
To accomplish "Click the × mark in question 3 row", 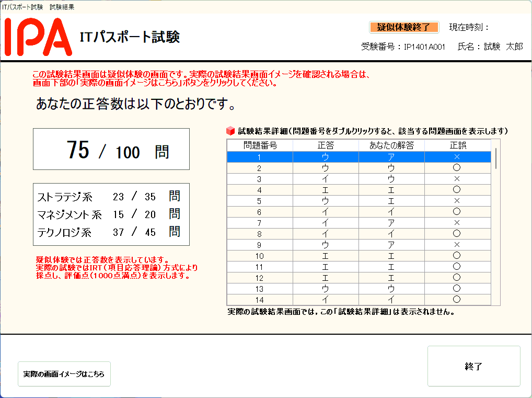I will tap(457, 179).
